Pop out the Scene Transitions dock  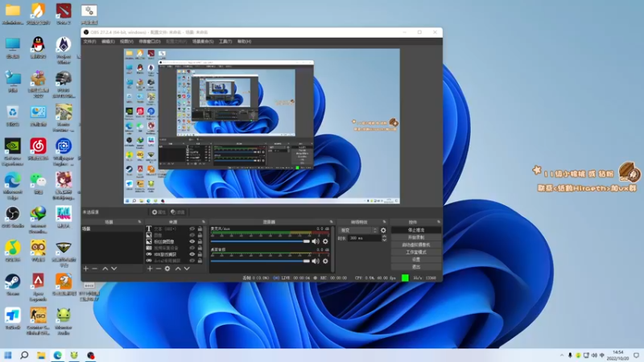[385, 222]
